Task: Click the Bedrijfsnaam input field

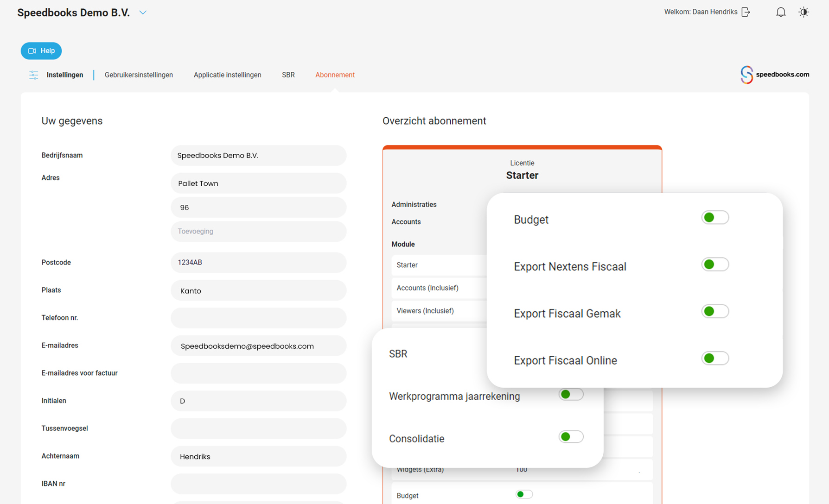Action: (x=258, y=156)
